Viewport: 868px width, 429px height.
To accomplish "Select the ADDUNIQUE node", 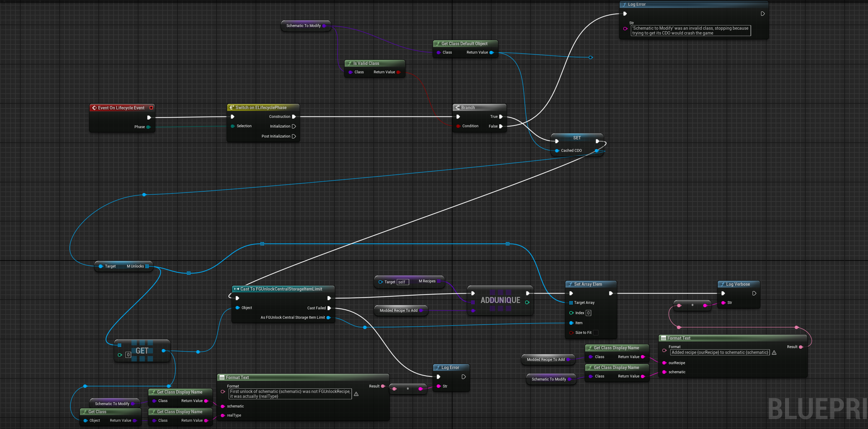I will coord(500,300).
